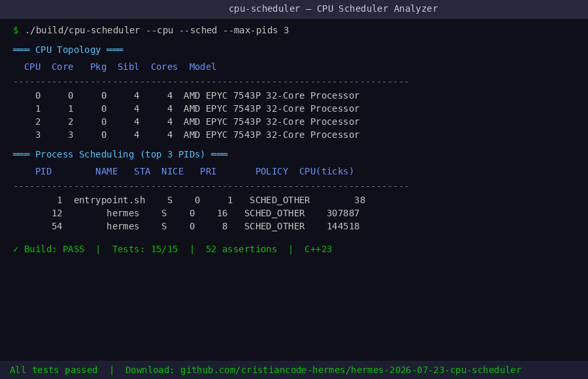Click the 'PRI' column header
The height and width of the screenshot is (379, 588).
point(208,171)
